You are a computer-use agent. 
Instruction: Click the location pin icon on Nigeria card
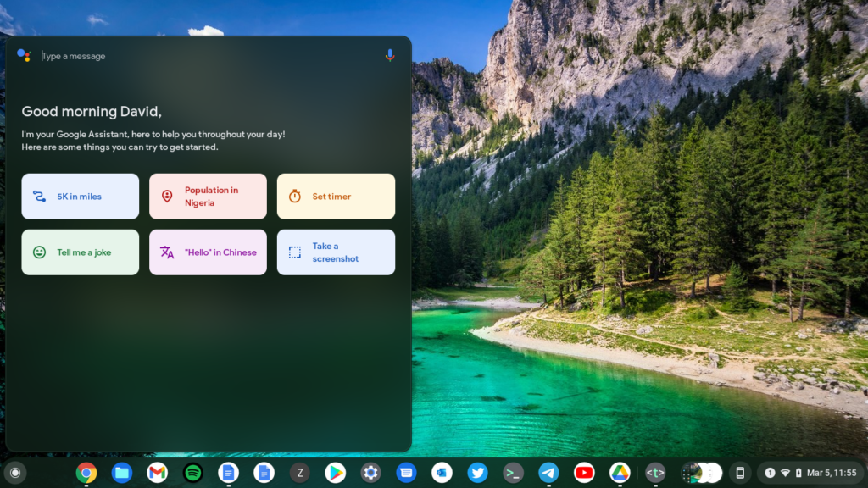click(x=167, y=197)
